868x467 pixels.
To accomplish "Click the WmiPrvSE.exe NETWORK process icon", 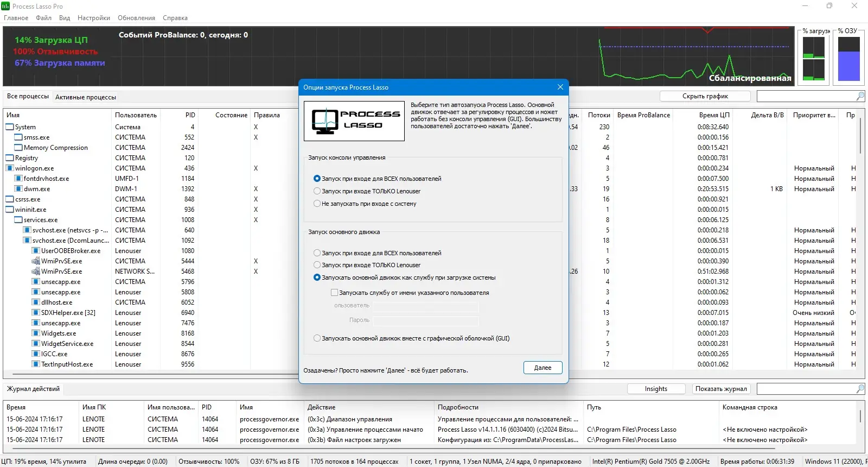I will (36, 272).
